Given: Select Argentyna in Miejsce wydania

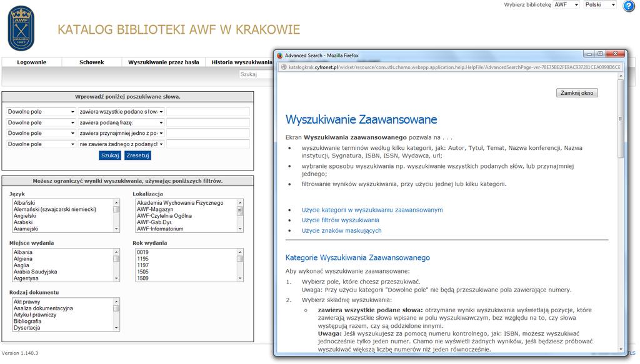Looking at the screenshot, I should tap(26, 278).
